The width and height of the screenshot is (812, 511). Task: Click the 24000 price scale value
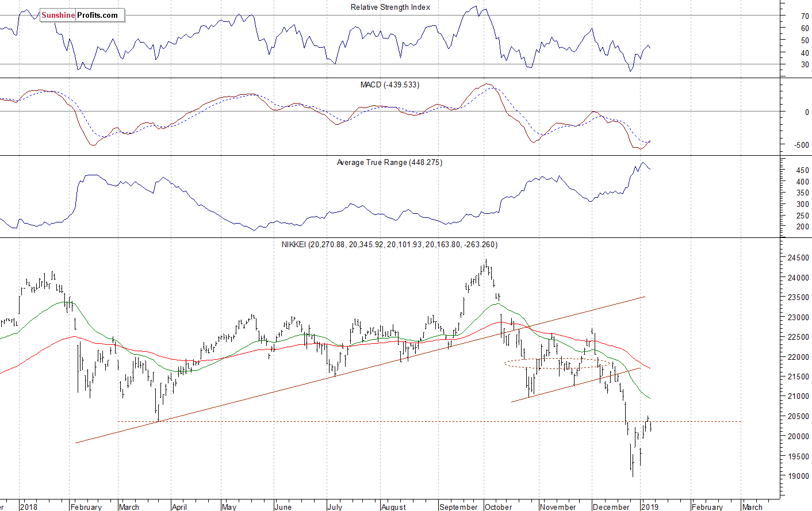click(798, 278)
